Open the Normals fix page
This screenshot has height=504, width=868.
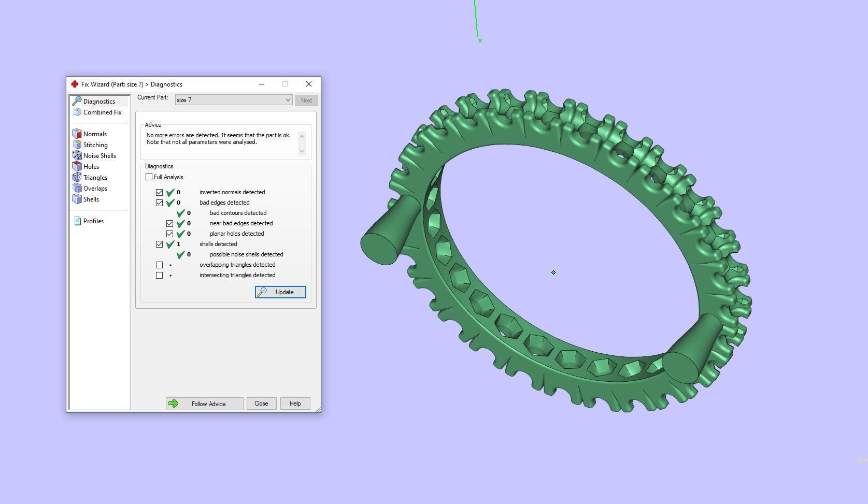(x=95, y=134)
